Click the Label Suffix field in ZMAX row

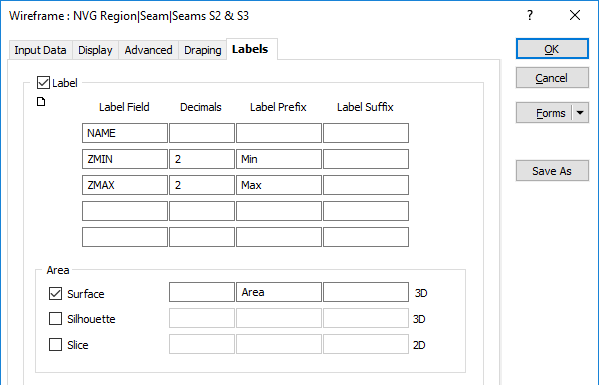point(366,185)
